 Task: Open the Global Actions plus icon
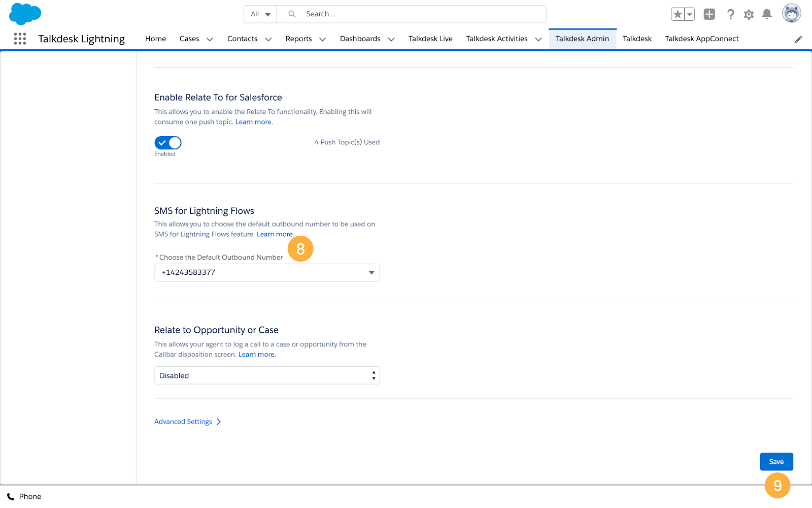point(709,14)
